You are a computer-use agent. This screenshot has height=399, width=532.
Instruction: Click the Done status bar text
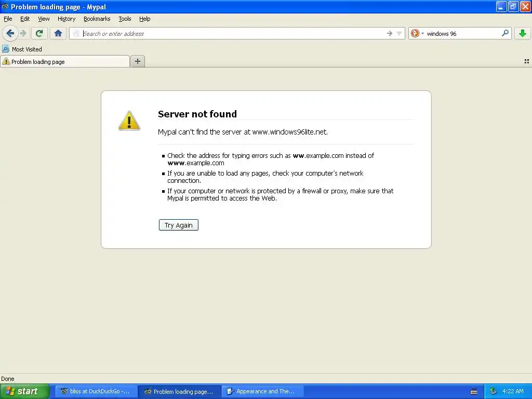click(7, 379)
